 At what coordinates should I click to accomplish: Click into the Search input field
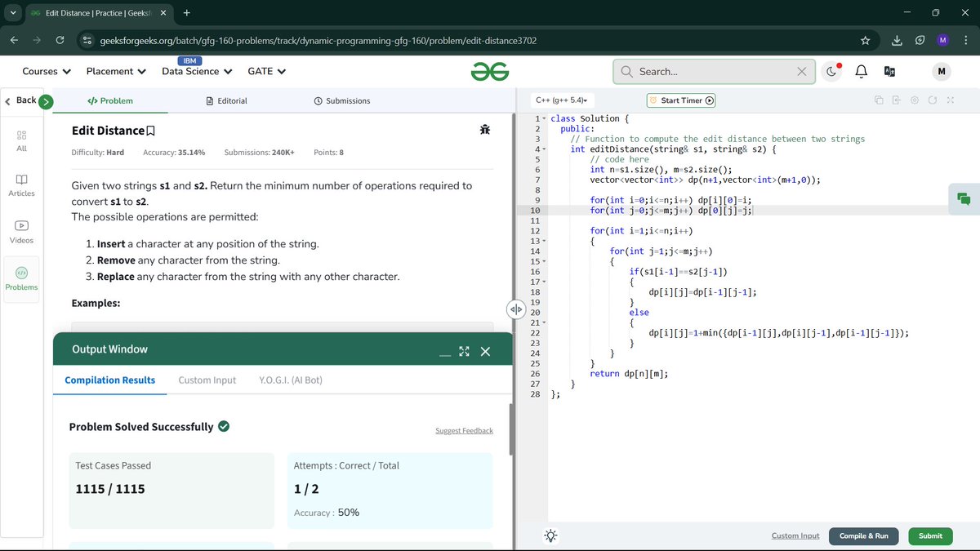715,72
